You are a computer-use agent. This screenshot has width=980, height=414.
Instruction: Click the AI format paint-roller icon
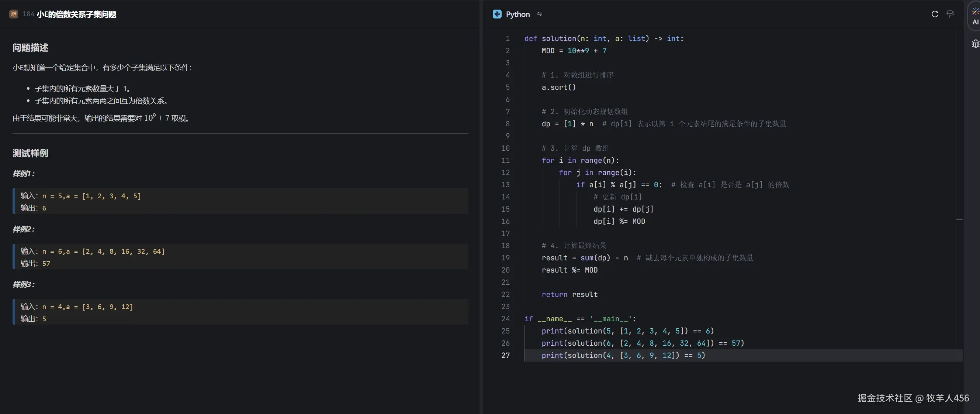coord(950,14)
